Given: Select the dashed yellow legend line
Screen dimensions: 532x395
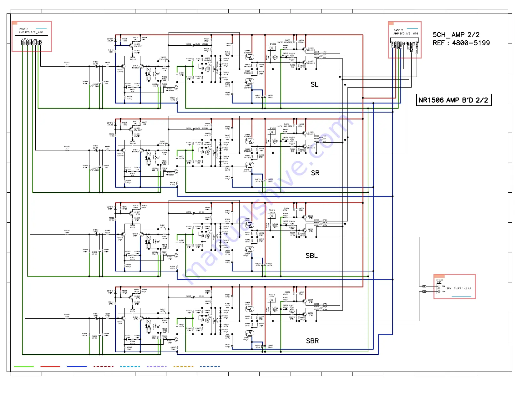Looking at the screenshot, I should click(183, 367).
